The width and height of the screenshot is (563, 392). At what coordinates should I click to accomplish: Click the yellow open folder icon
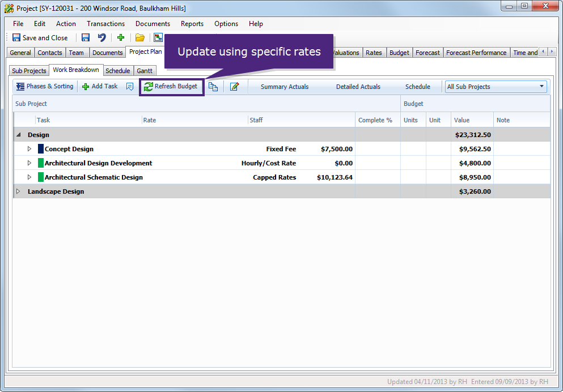tap(139, 38)
